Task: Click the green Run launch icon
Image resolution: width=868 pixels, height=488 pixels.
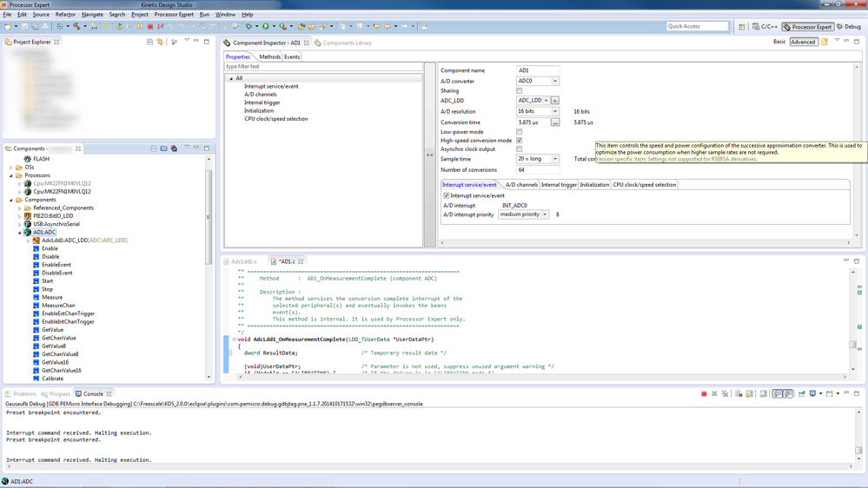Action: coord(266,27)
